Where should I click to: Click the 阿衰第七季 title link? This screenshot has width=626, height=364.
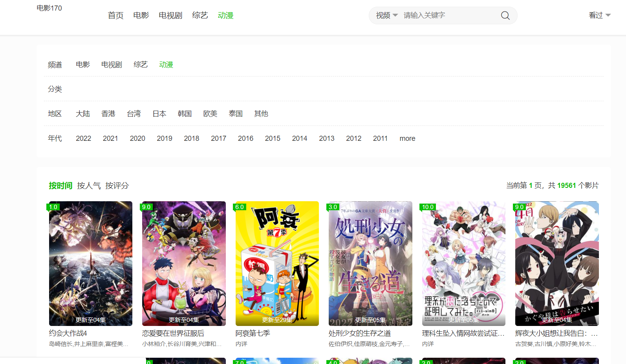(x=253, y=333)
